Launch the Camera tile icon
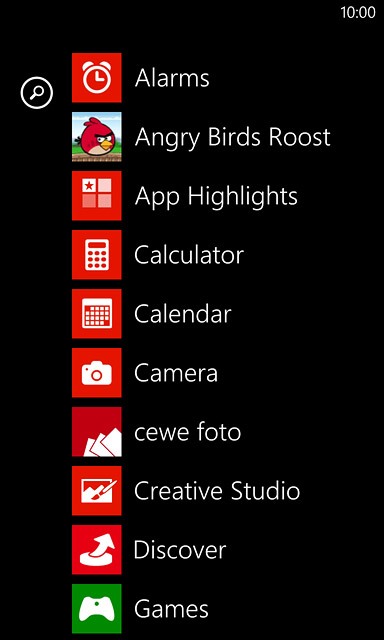This screenshot has height=640, width=384. 97,373
